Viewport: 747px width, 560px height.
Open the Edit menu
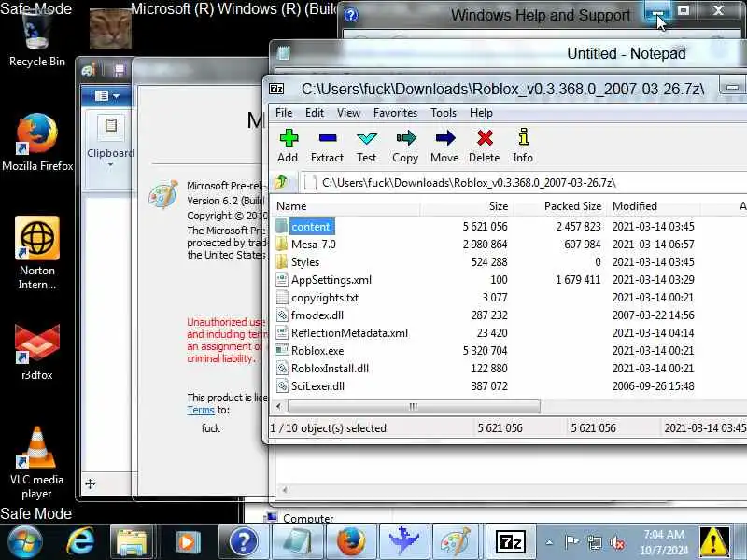(315, 113)
